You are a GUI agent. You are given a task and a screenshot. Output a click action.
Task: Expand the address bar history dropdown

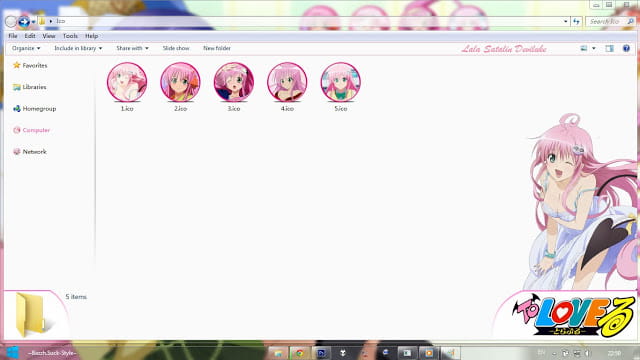pyautogui.click(x=565, y=21)
